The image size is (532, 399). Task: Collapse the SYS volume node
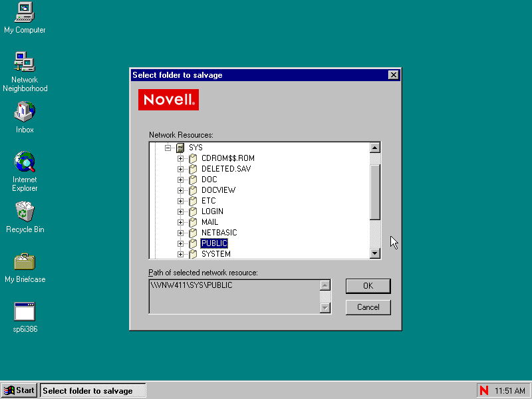pyautogui.click(x=168, y=148)
